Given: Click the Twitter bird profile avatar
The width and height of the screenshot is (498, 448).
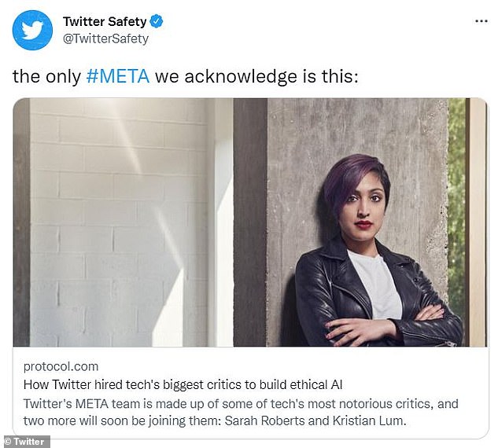Looking at the screenshot, I should pyautogui.click(x=32, y=30).
